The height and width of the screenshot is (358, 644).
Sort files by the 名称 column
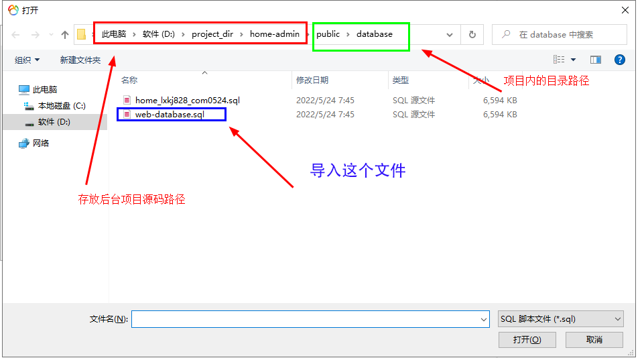point(129,80)
